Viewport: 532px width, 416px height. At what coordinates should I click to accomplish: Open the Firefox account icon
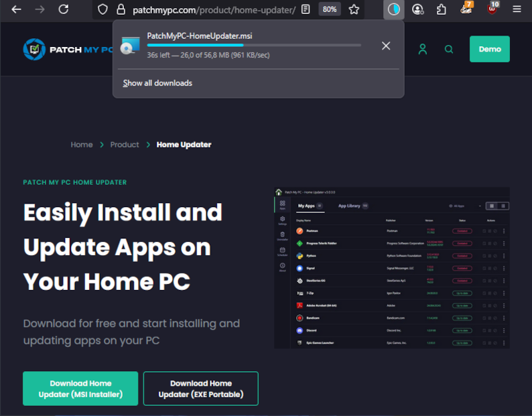coord(418,9)
